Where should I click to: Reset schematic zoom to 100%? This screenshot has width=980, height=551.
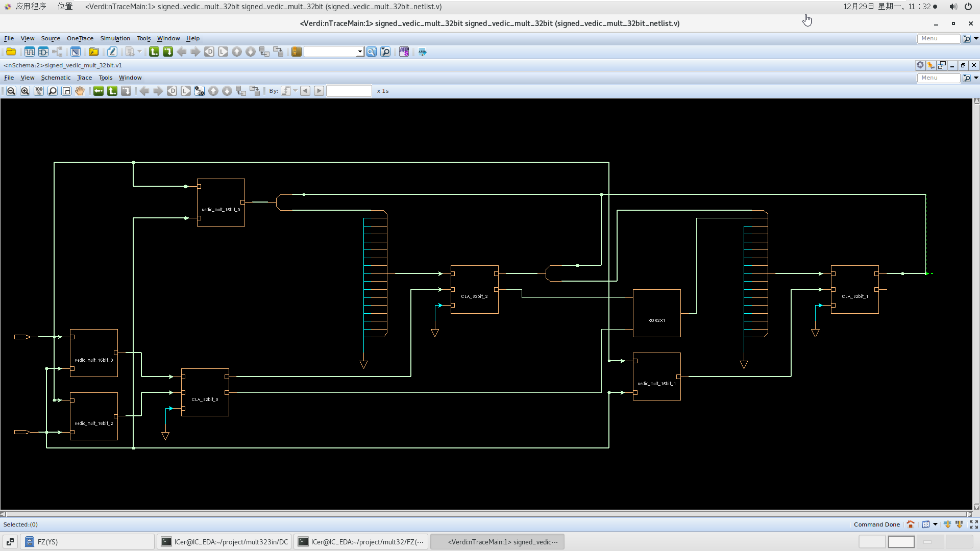39,91
